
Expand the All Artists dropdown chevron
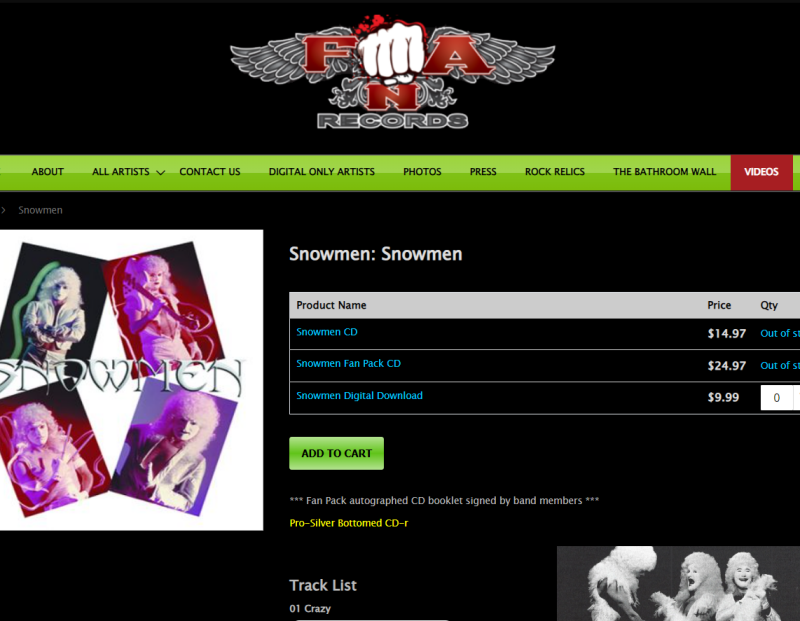(x=160, y=172)
